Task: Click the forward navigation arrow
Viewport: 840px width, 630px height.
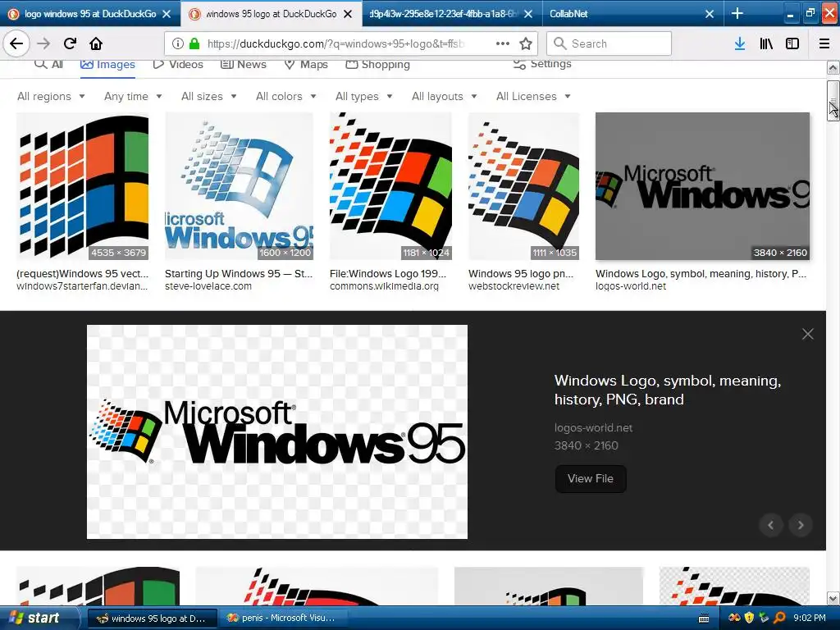Action: pyautogui.click(x=43, y=43)
